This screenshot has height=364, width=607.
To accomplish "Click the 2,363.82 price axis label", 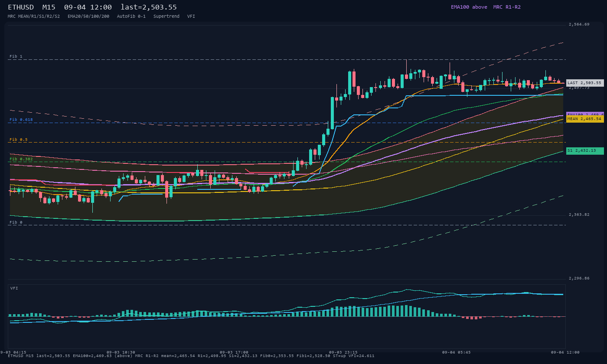I will point(579,214).
